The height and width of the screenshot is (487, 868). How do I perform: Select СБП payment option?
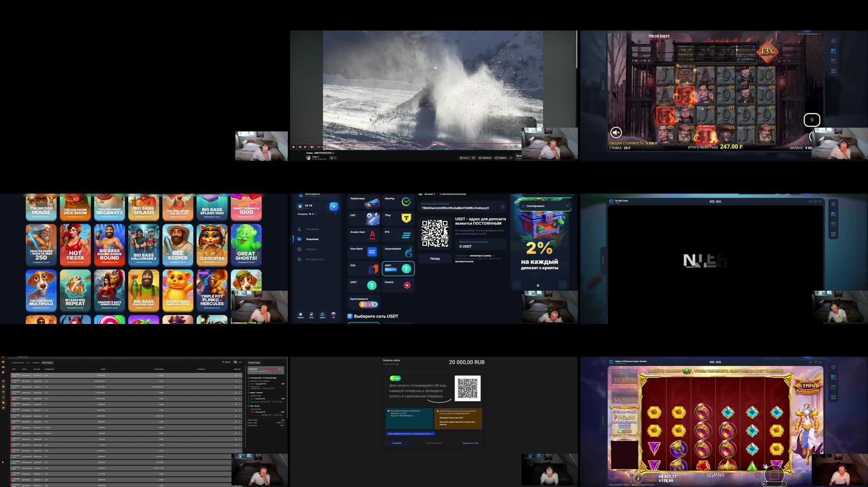[364, 219]
